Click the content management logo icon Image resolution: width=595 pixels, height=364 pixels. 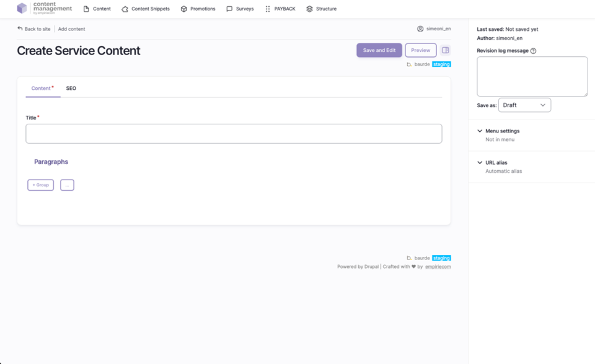[x=22, y=9]
